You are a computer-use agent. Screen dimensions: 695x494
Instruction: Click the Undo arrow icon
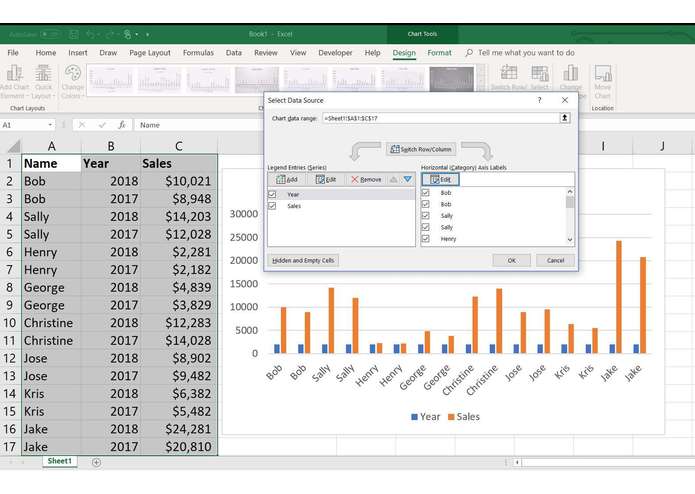90,34
